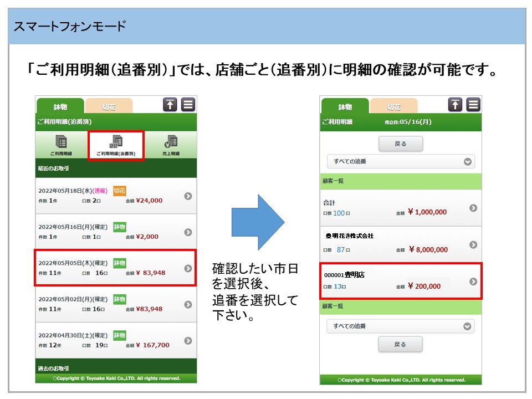This screenshot has width=532, height=399.
Task: Open ご利用明細 icon in left screen
Action: pyautogui.click(x=62, y=142)
